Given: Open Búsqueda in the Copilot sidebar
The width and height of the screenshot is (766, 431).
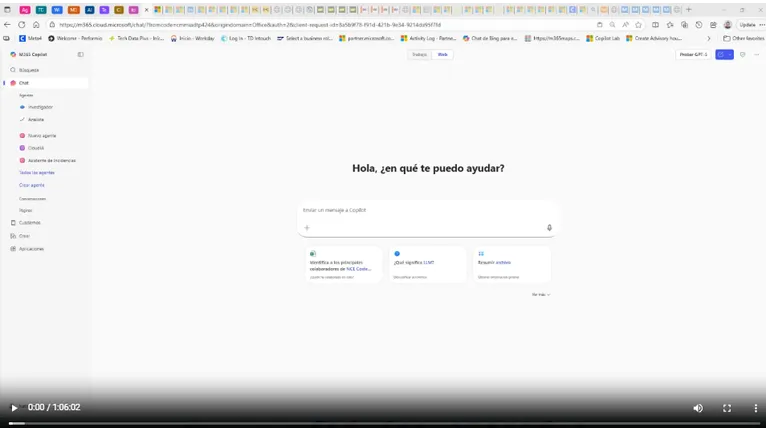Looking at the screenshot, I should [28, 70].
